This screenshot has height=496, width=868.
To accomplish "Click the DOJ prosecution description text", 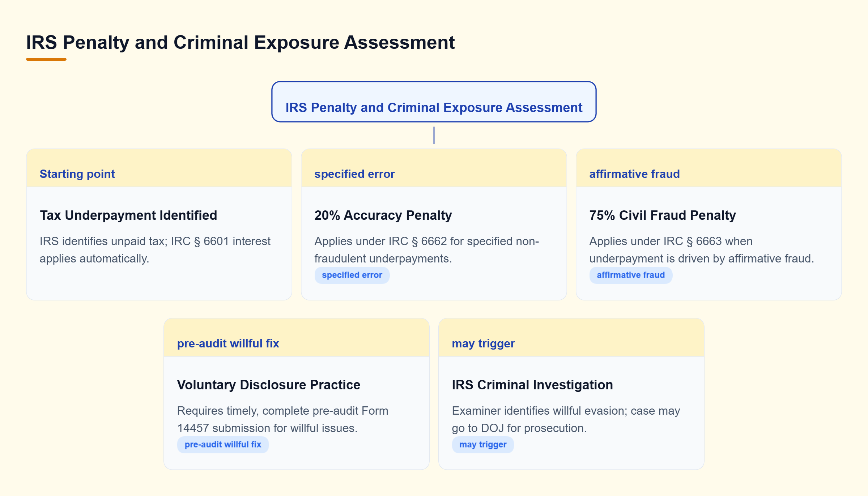I will point(566,419).
